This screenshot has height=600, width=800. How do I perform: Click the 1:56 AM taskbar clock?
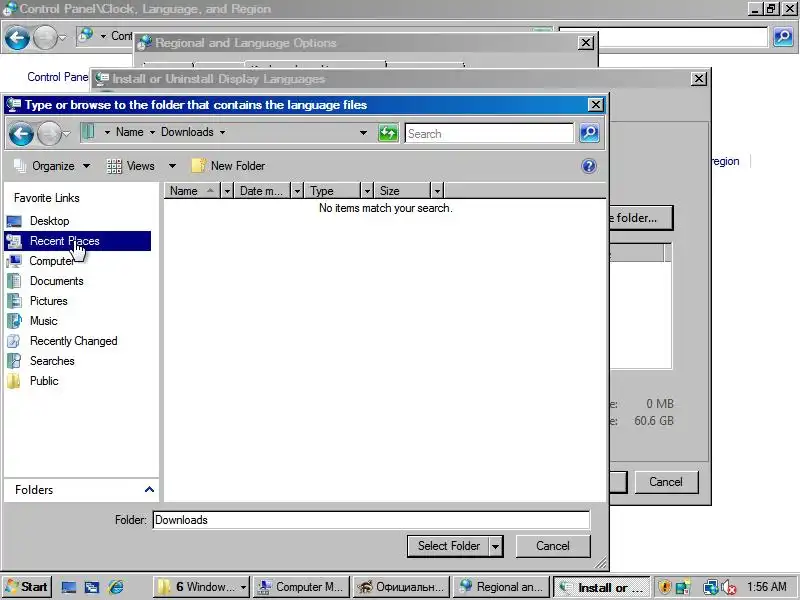click(767, 587)
